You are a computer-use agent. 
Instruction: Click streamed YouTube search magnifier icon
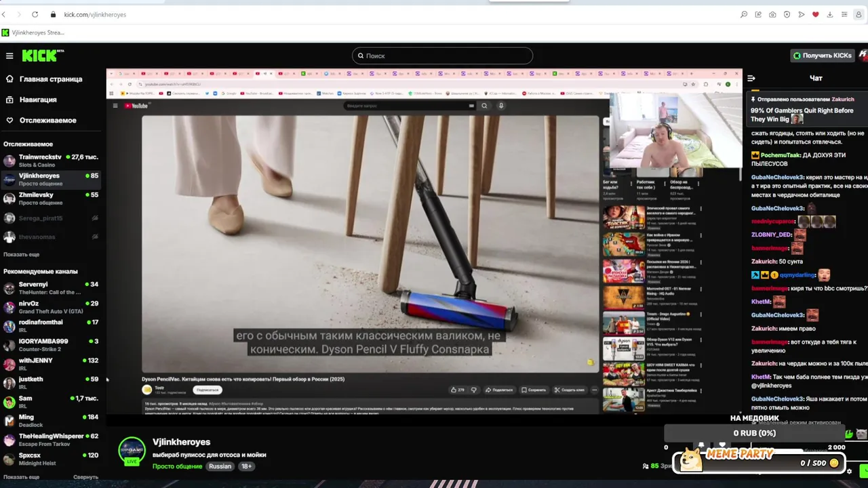(x=484, y=106)
